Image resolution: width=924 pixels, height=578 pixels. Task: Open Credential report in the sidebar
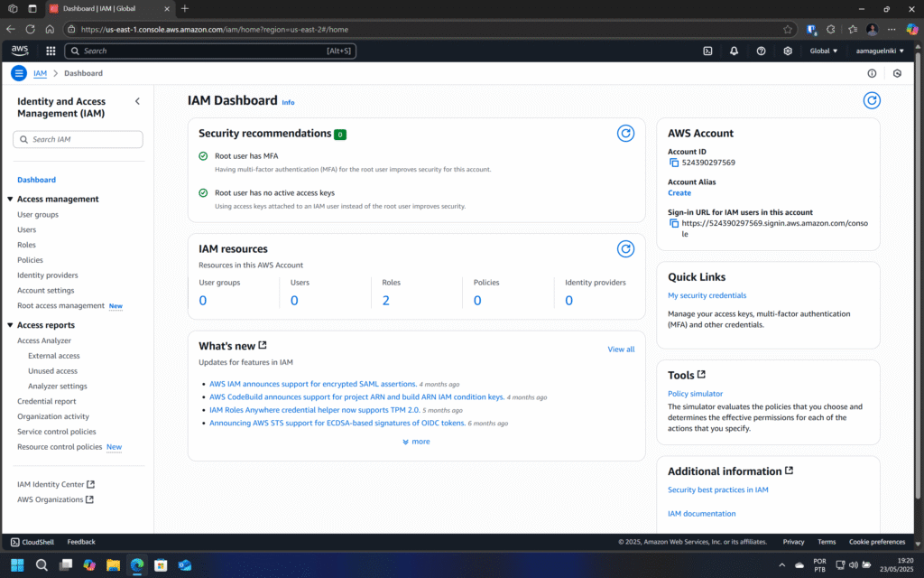point(47,402)
